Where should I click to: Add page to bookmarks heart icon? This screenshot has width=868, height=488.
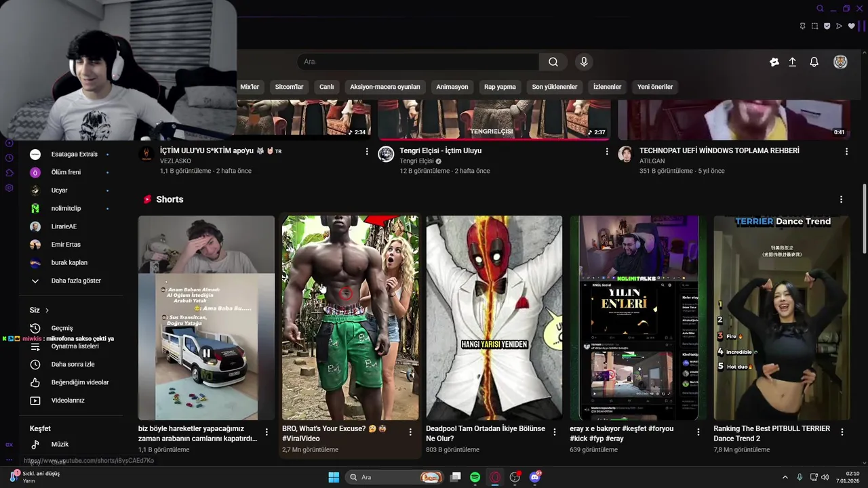[x=852, y=26]
